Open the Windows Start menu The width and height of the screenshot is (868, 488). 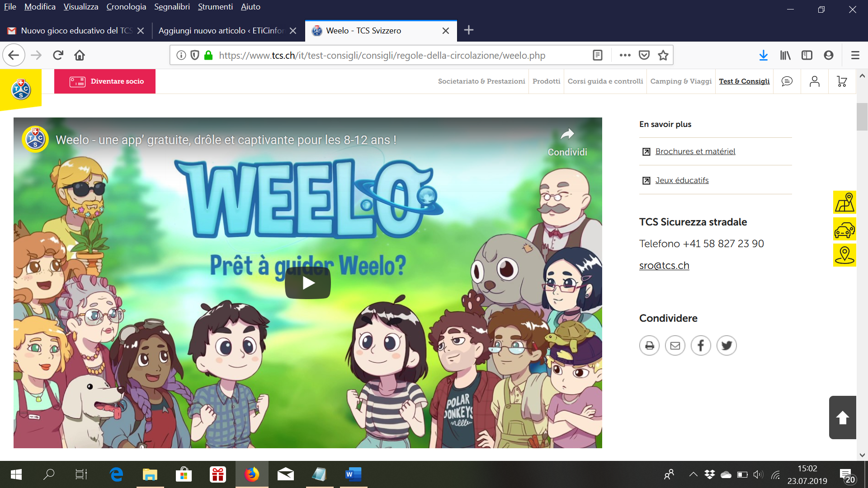pos(16,474)
